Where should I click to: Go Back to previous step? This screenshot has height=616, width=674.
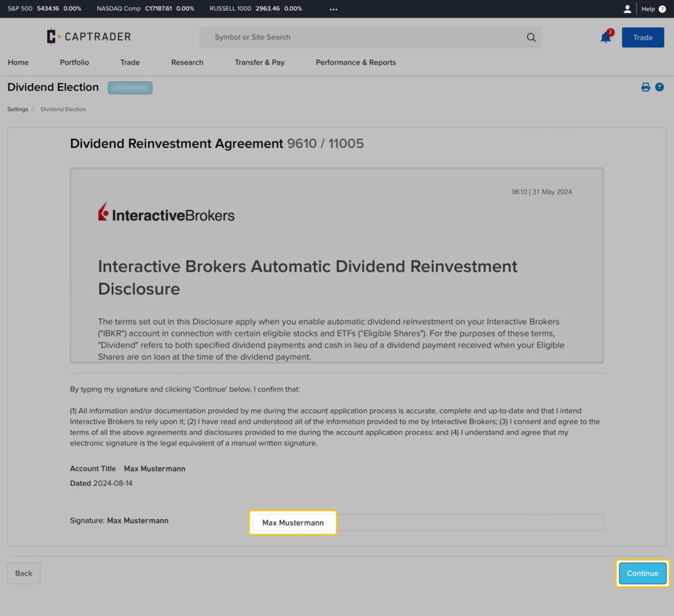[24, 573]
